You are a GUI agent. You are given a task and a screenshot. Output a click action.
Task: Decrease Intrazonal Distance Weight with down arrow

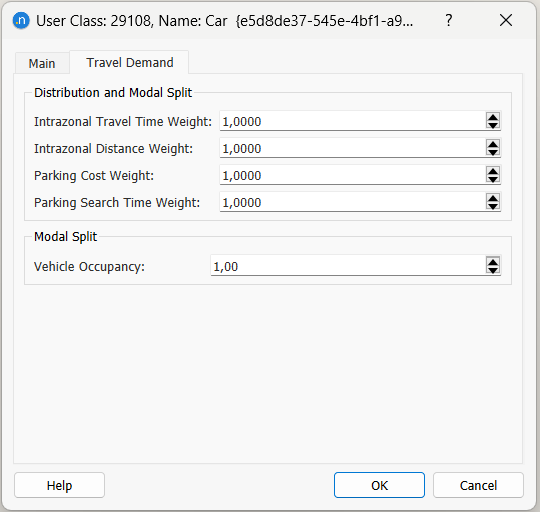(493, 152)
